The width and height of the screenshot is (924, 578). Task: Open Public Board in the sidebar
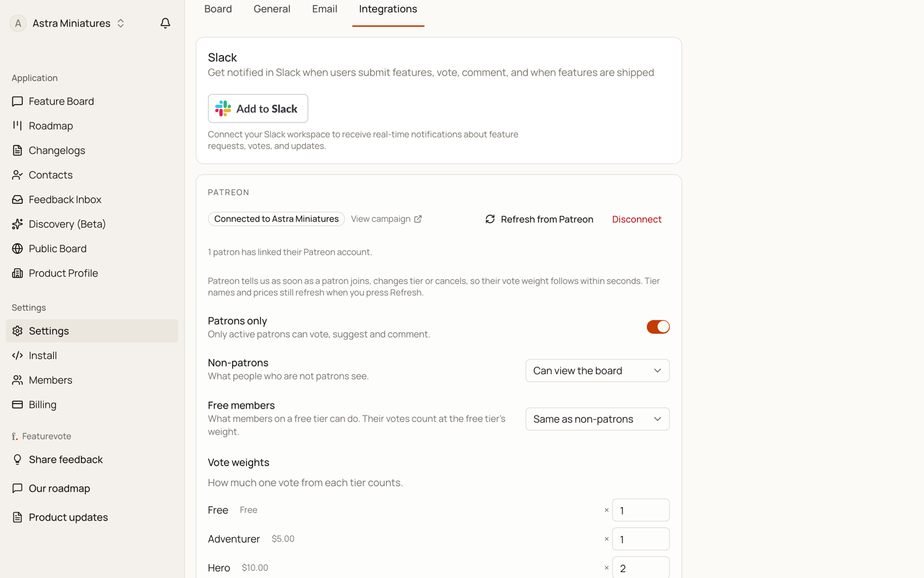[92, 249]
